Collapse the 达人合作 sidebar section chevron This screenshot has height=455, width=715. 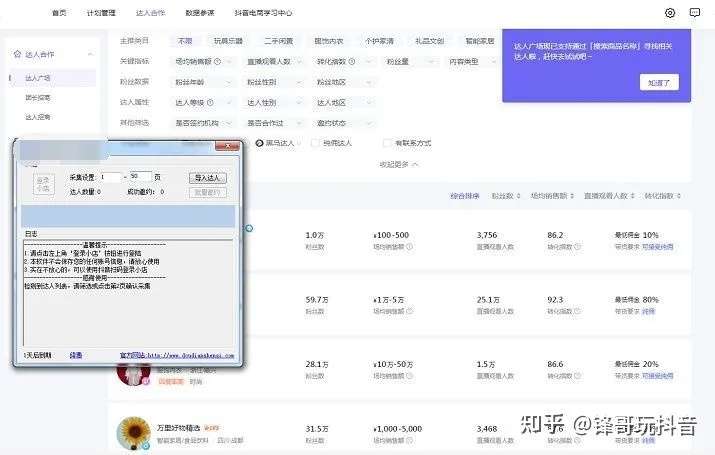pos(90,54)
